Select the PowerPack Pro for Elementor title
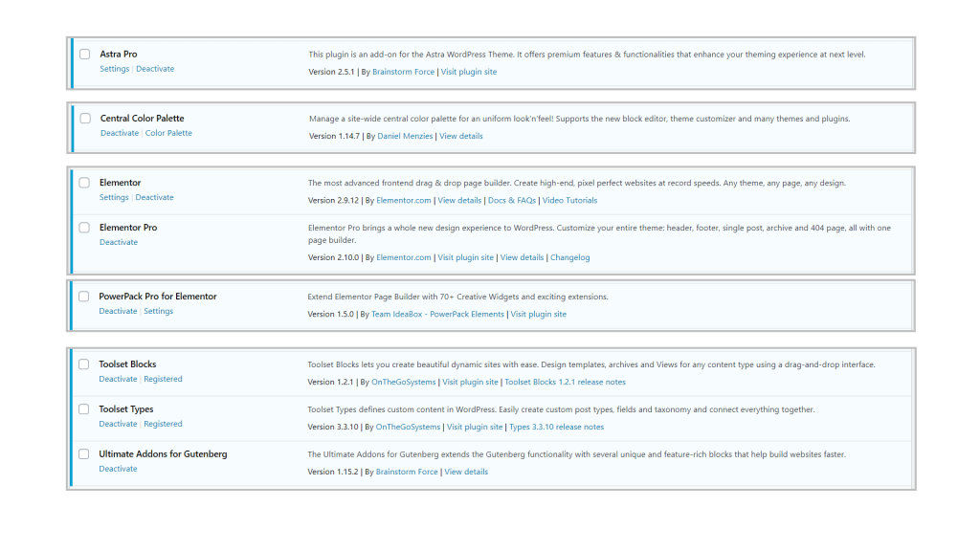This screenshot has height=551, width=980. click(158, 297)
